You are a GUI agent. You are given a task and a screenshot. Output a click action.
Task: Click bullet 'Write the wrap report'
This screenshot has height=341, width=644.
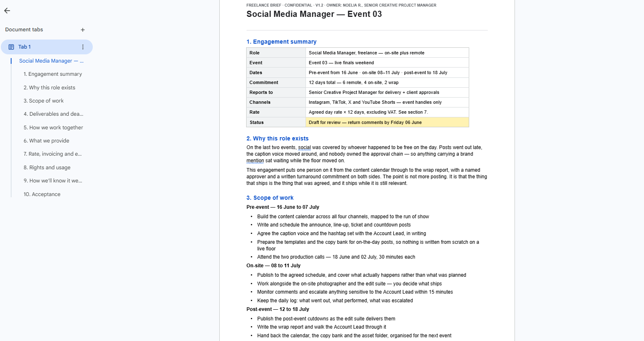[x=322, y=327]
